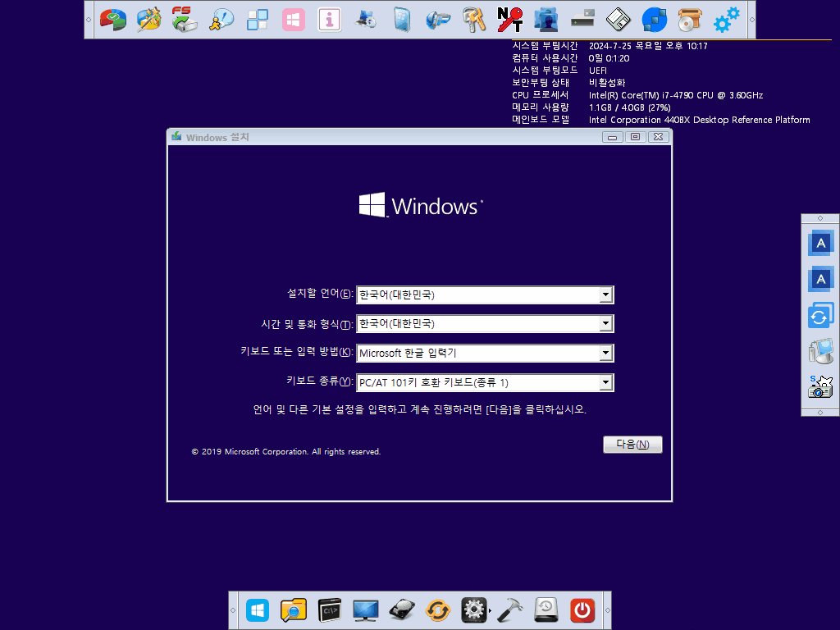Click the AIM speech bubble icon
Image resolution: width=840 pixels, height=630 pixels.
tap(221, 20)
